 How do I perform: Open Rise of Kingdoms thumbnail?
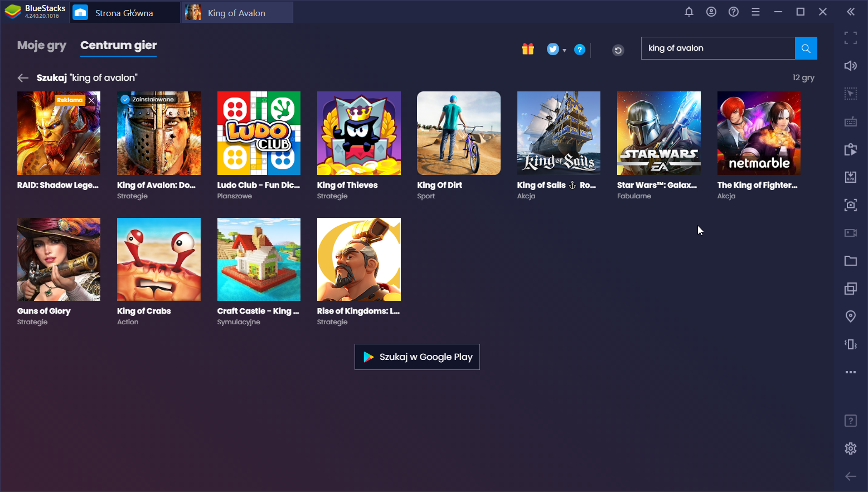(x=359, y=260)
